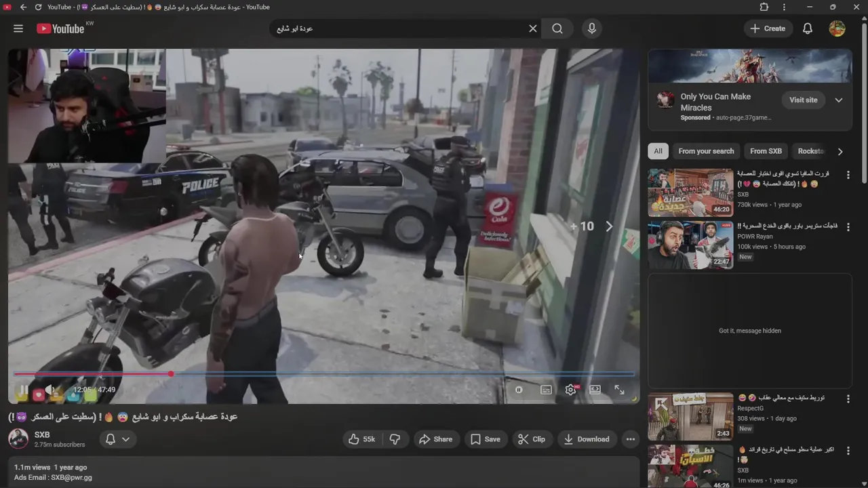Click the Create button
The width and height of the screenshot is (868, 488).
click(768, 28)
